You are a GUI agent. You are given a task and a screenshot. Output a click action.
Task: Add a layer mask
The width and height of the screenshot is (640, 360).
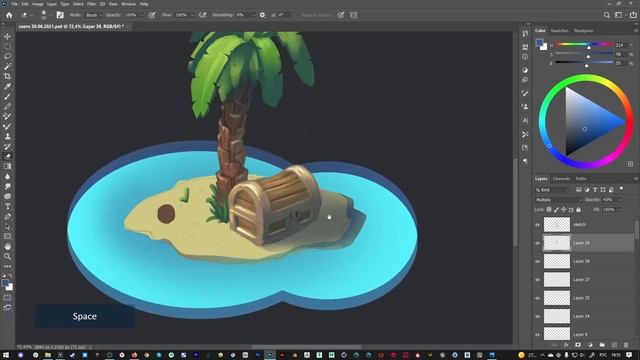(x=578, y=345)
